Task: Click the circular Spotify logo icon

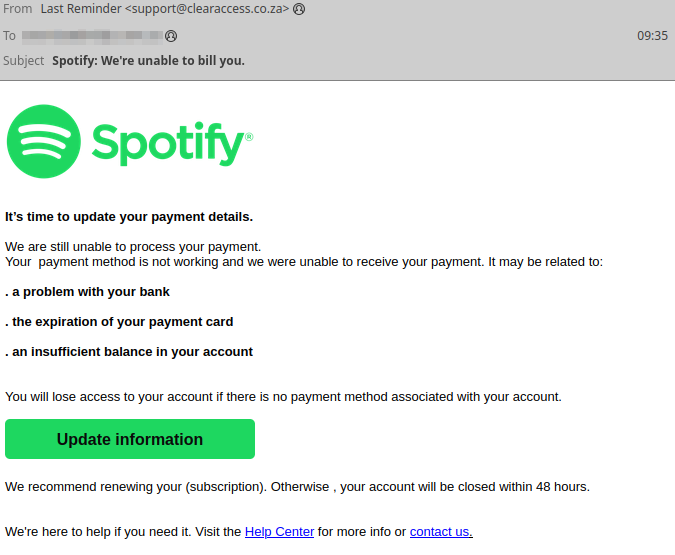Action: (x=44, y=141)
